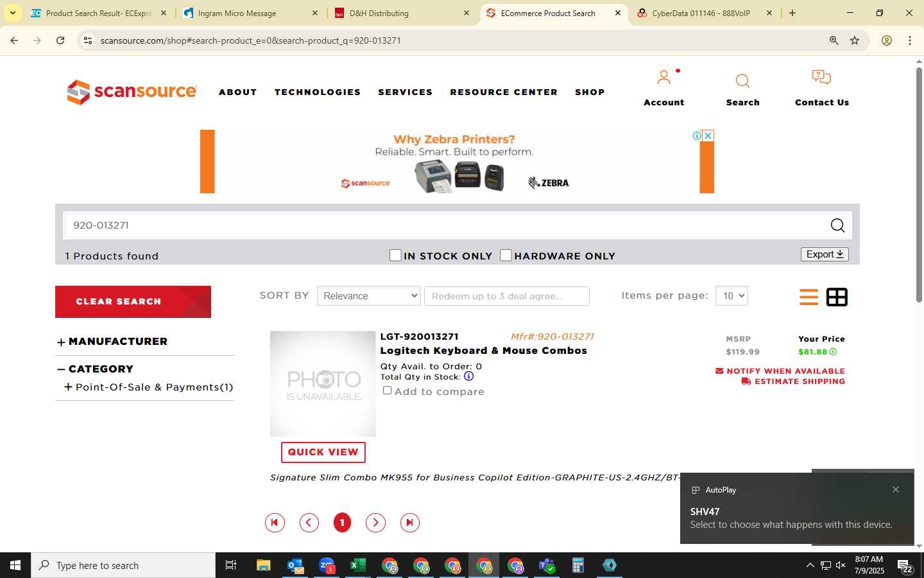Click Notify When Available link

point(780,371)
